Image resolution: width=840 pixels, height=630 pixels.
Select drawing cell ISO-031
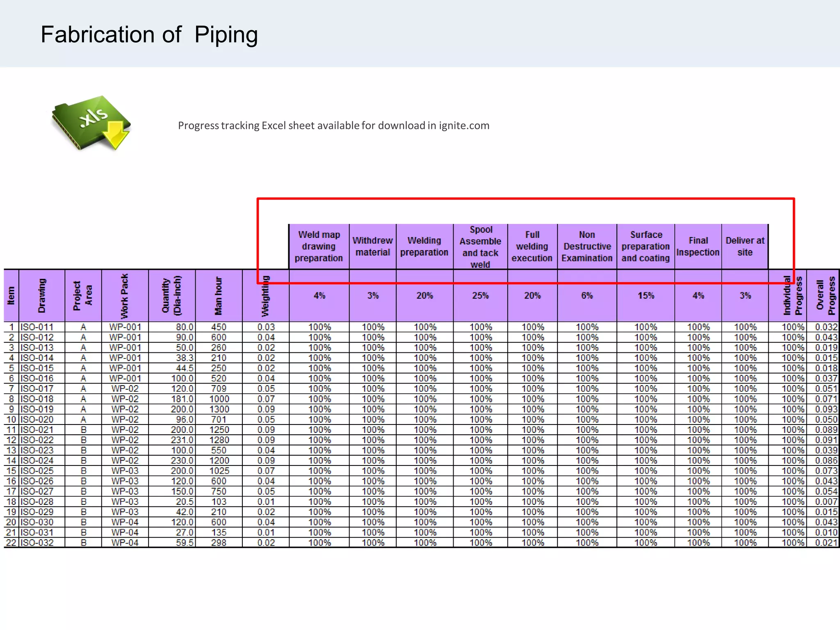(42, 532)
